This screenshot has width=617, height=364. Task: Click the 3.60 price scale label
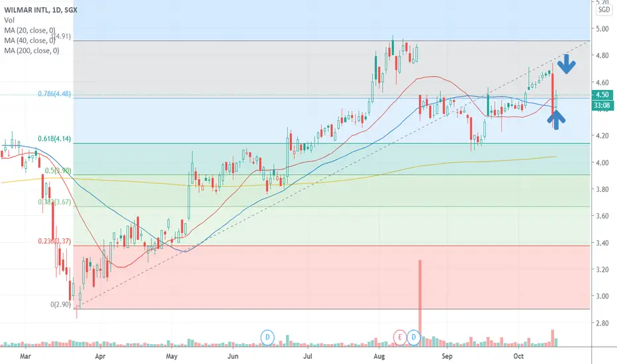(x=602, y=216)
